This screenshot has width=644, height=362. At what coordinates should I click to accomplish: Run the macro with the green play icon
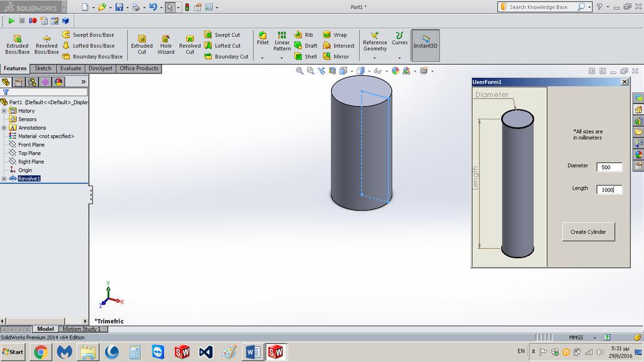[11, 21]
